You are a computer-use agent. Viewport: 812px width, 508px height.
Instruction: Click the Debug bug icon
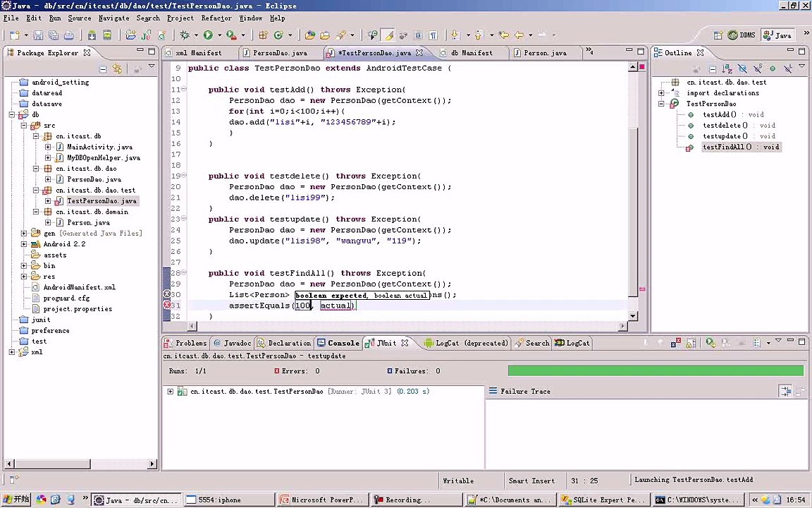[x=185, y=35]
